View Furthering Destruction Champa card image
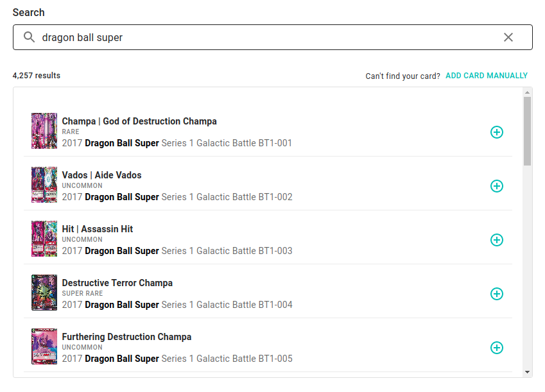The image size is (545, 392). [x=44, y=346]
